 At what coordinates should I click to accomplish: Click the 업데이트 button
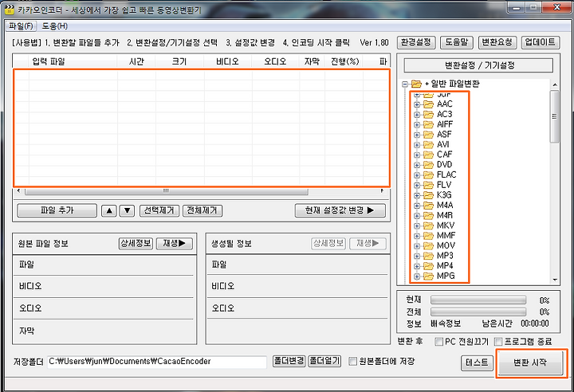tap(540, 42)
